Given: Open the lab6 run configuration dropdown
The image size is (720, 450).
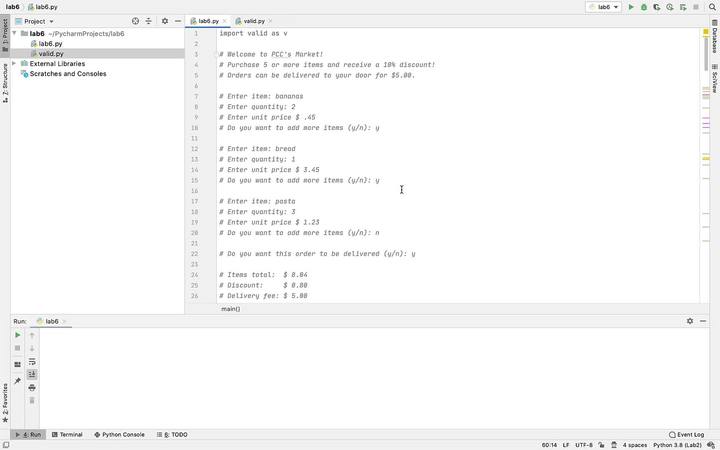Looking at the screenshot, I should coord(603,7).
